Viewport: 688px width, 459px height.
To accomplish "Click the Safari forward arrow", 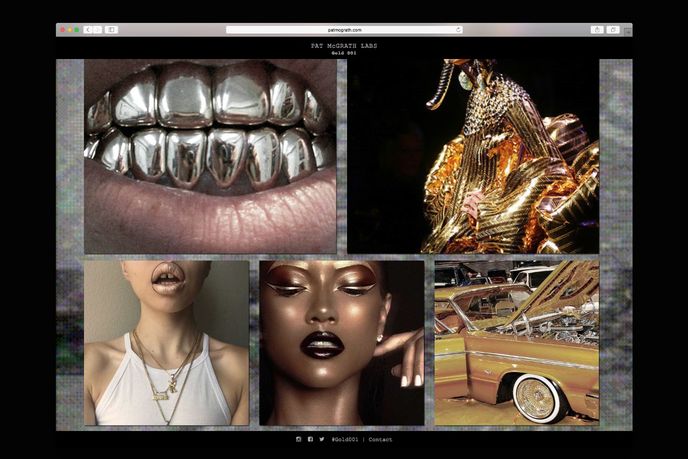I will pos(97,30).
